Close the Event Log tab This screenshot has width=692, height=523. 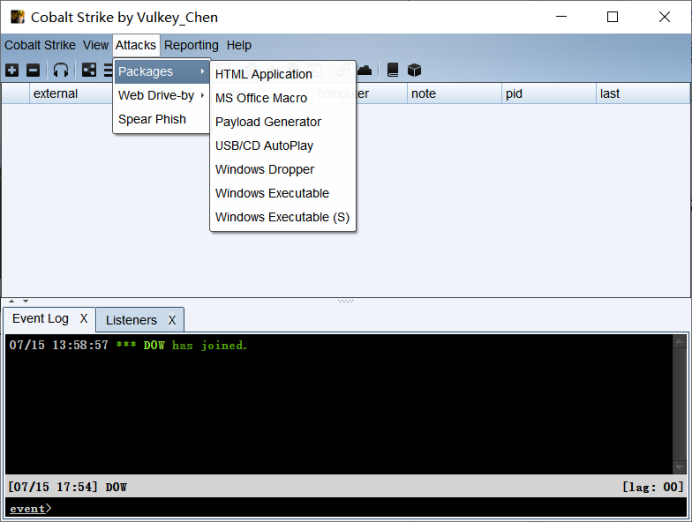(x=84, y=319)
